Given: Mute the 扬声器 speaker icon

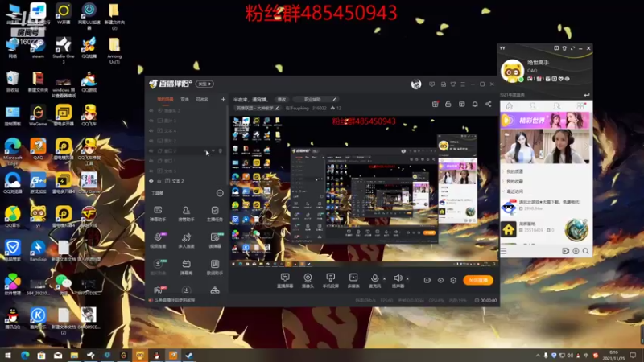Looking at the screenshot, I should tap(398, 278).
